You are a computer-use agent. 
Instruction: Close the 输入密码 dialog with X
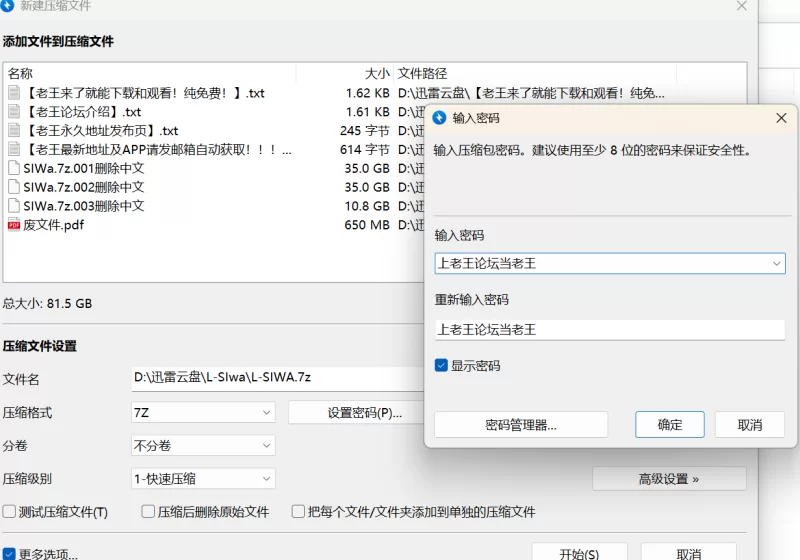click(x=781, y=118)
